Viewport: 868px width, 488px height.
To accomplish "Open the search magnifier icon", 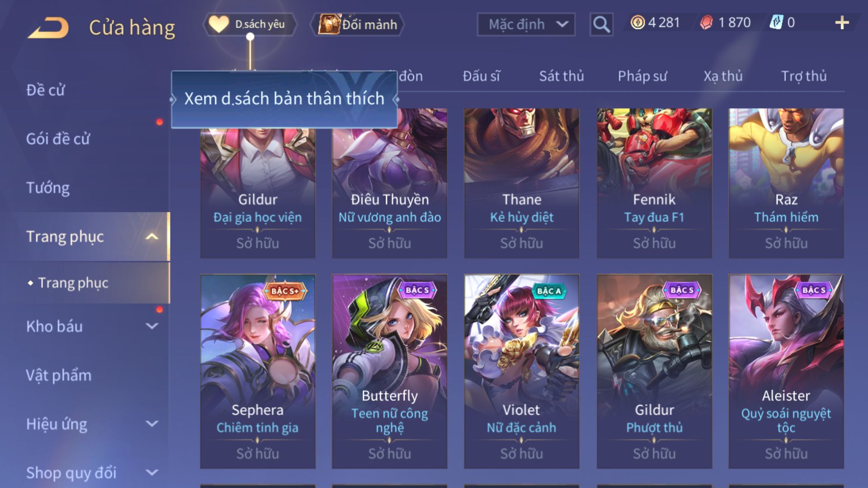I will 601,24.
